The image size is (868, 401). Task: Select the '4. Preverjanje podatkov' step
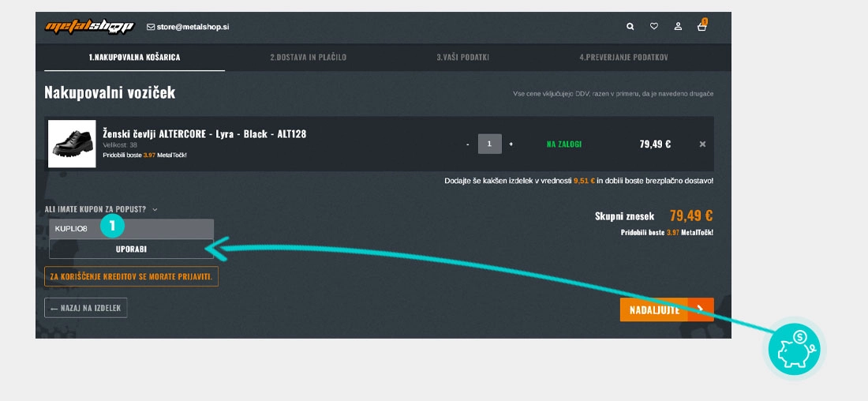click(624, 58)
